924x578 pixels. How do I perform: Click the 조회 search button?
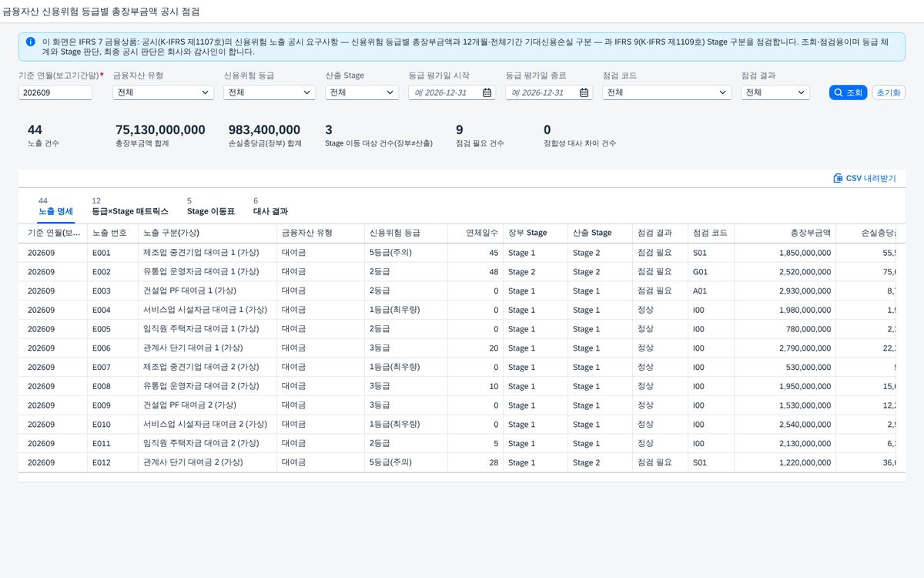[x=849, y=92]
